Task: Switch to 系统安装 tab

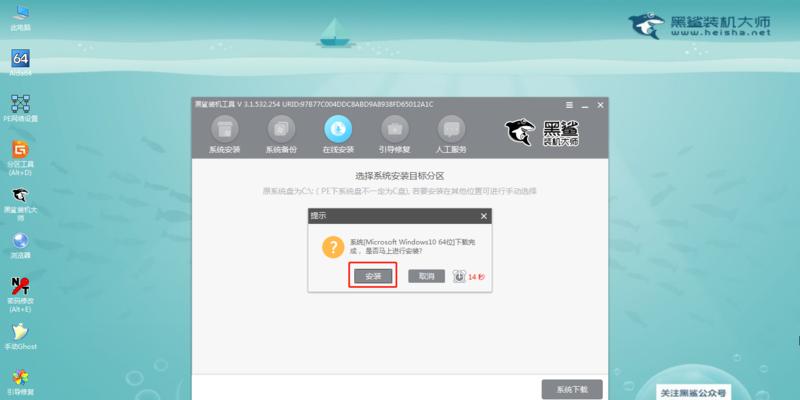Action: (x=224, y=135)
